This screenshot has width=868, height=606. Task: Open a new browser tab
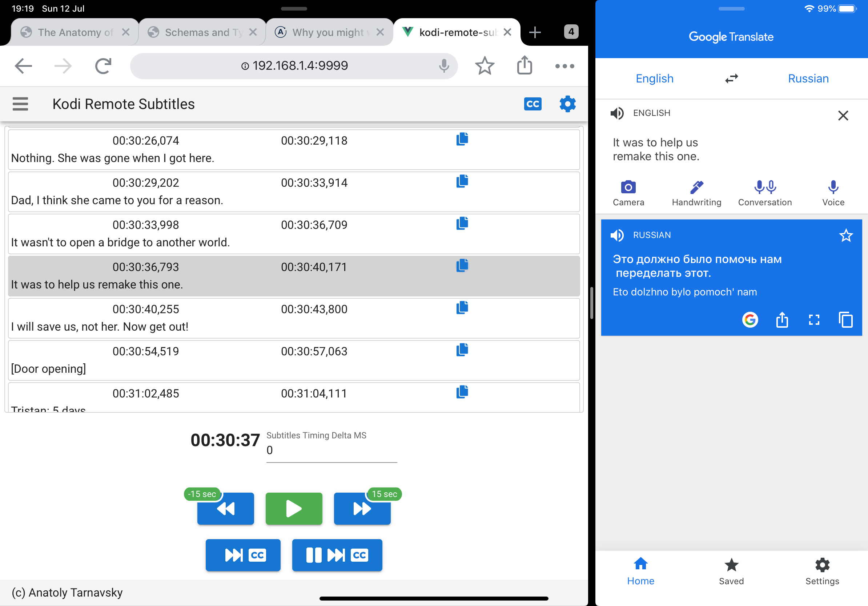click(535, 32)
